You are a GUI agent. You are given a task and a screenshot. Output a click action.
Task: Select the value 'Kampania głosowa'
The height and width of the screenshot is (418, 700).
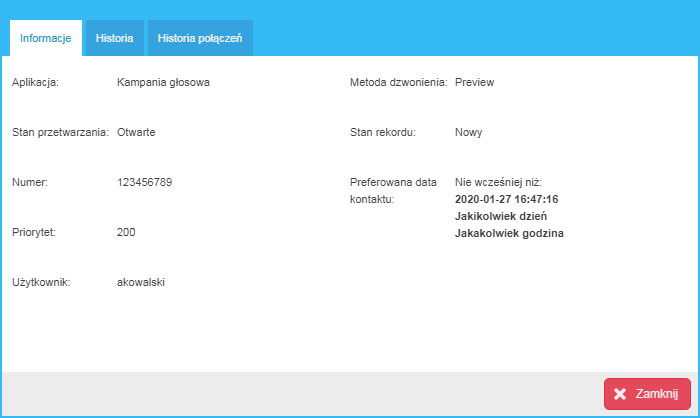tap(163, 82)
